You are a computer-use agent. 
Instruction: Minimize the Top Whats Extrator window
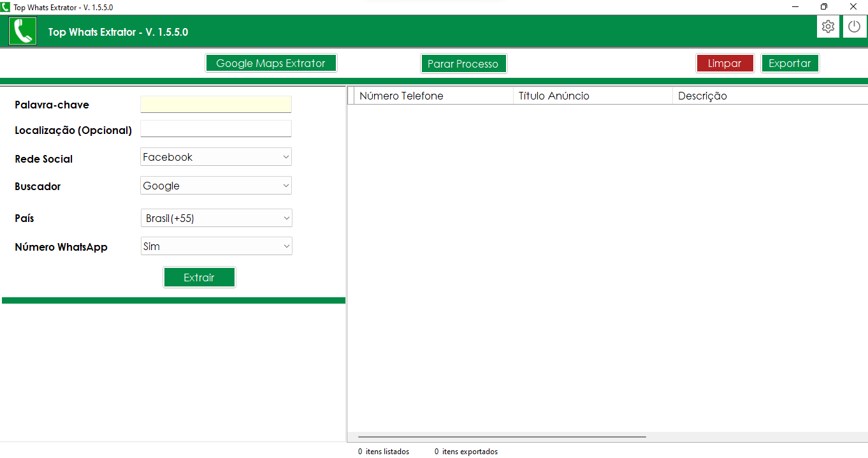pyautogui.click(x=795, y=6)
